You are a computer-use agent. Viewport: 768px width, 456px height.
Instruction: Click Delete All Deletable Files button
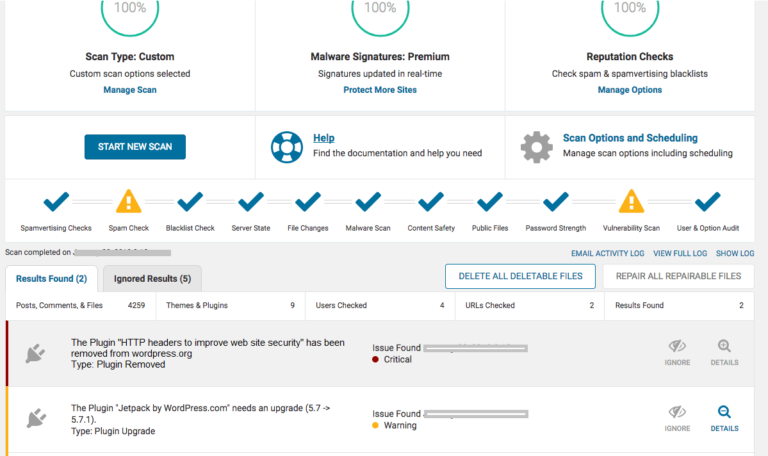[520, 276]
